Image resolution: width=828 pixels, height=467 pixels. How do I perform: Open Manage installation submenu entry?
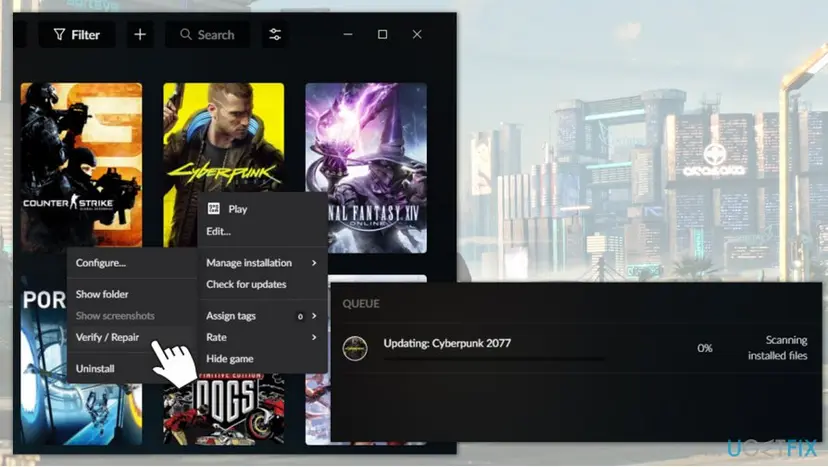coord(262,263)
